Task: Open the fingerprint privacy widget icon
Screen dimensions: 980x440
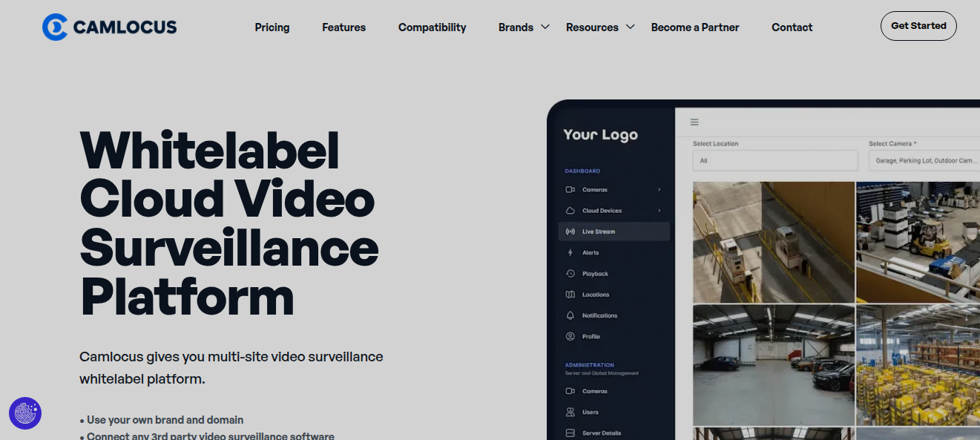Action: [x=25, y=413]
